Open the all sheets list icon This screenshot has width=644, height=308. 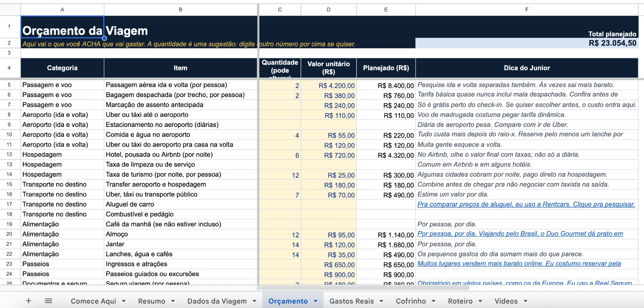48,301
